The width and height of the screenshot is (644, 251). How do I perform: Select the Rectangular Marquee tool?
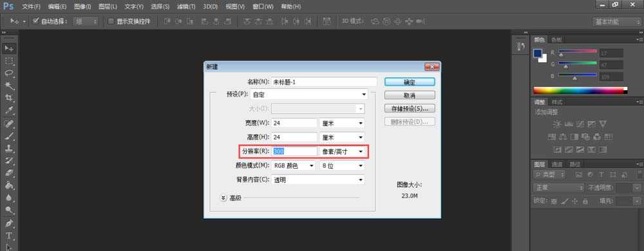(9, 61)
